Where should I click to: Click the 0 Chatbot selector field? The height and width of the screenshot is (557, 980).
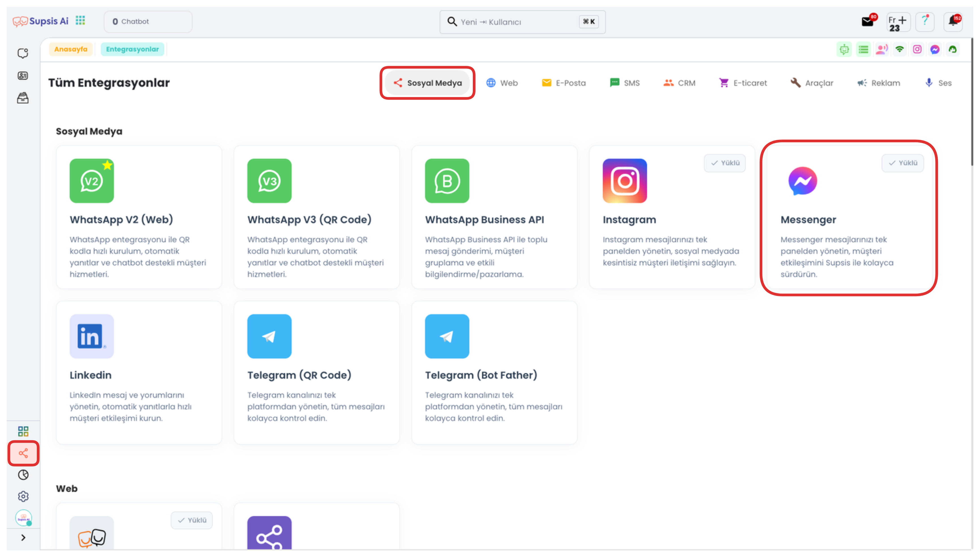[148, 22]
